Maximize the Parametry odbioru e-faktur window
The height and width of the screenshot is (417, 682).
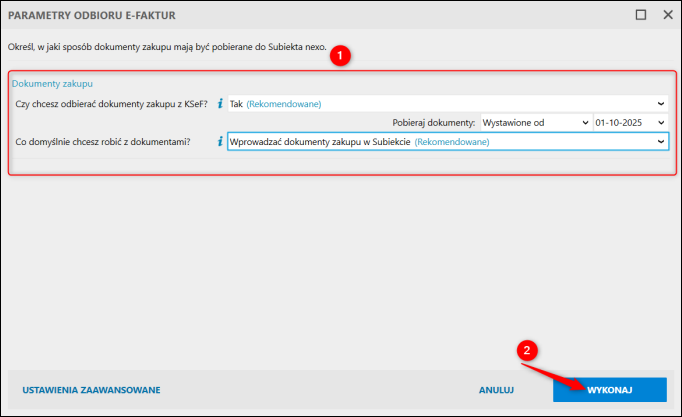(641, 15)
